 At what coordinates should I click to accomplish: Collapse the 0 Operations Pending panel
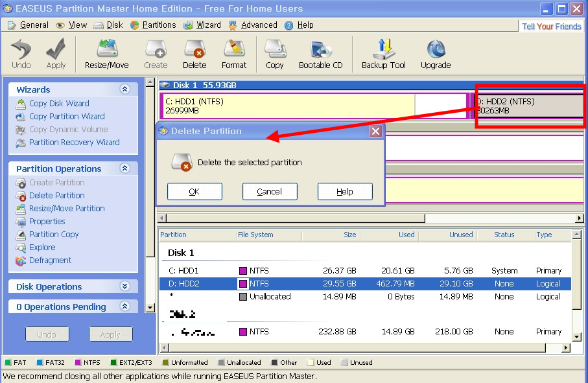coord(125,307)
